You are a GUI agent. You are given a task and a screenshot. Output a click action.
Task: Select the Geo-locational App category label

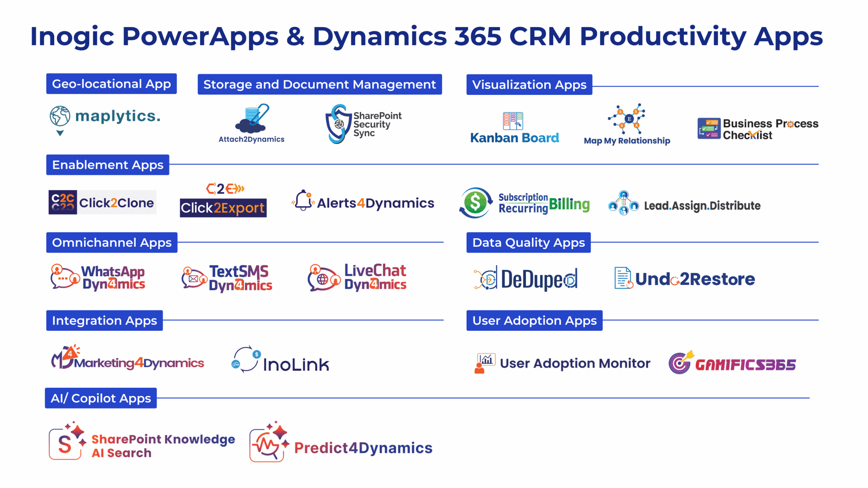point(111,84)
